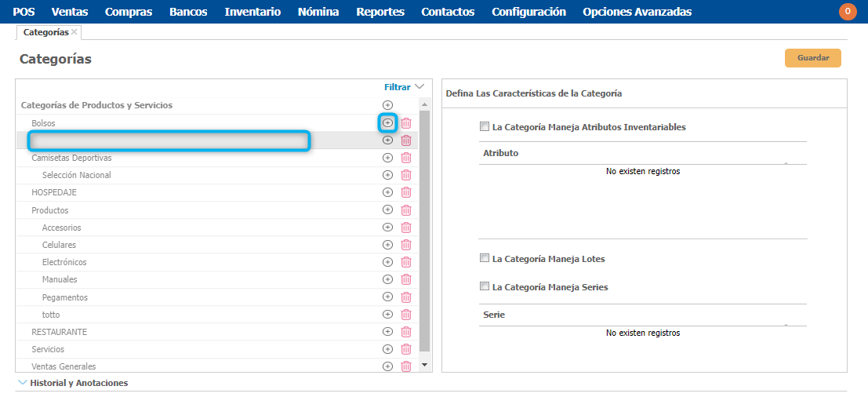Click the Guardar button
The image size is (868, 397).
[813, 58]
